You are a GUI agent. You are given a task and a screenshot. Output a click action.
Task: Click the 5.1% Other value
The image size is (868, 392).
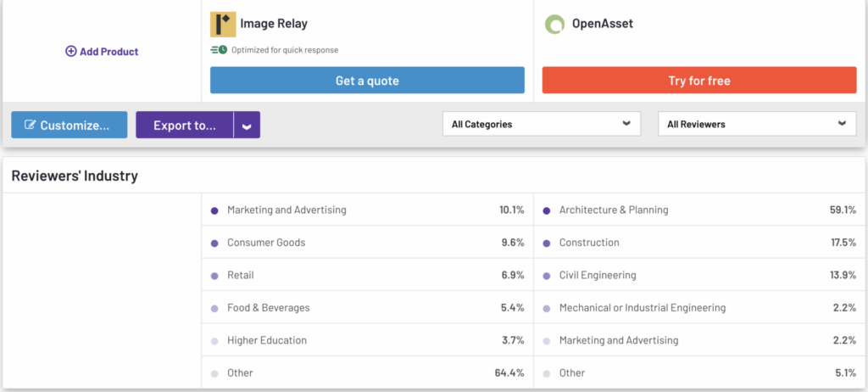click(x=845, y=373)
